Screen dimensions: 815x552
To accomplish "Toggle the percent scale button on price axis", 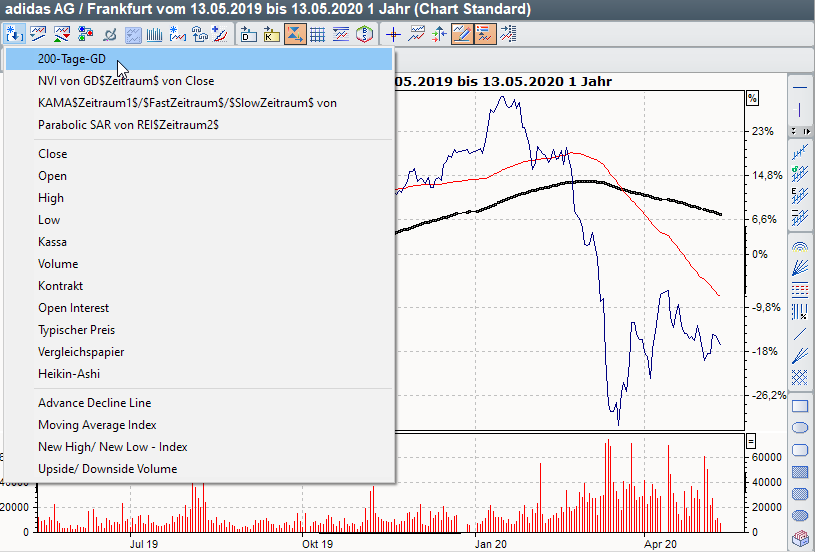I will point(752,98).
